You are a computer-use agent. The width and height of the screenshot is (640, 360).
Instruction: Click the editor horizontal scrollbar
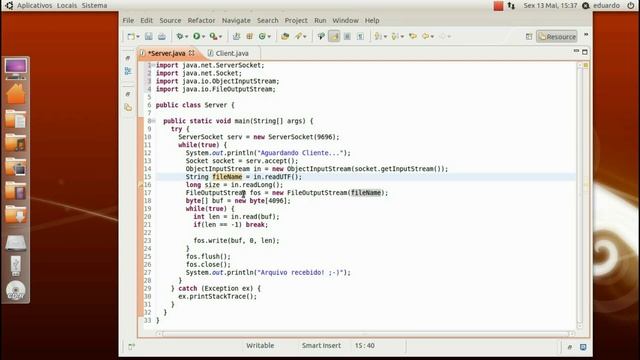point(364,333)
